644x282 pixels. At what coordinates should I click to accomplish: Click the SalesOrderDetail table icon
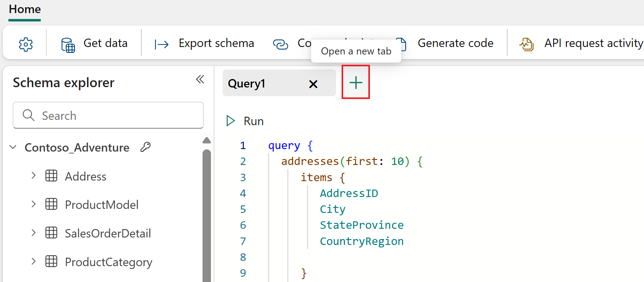click(x=51, y=233)
